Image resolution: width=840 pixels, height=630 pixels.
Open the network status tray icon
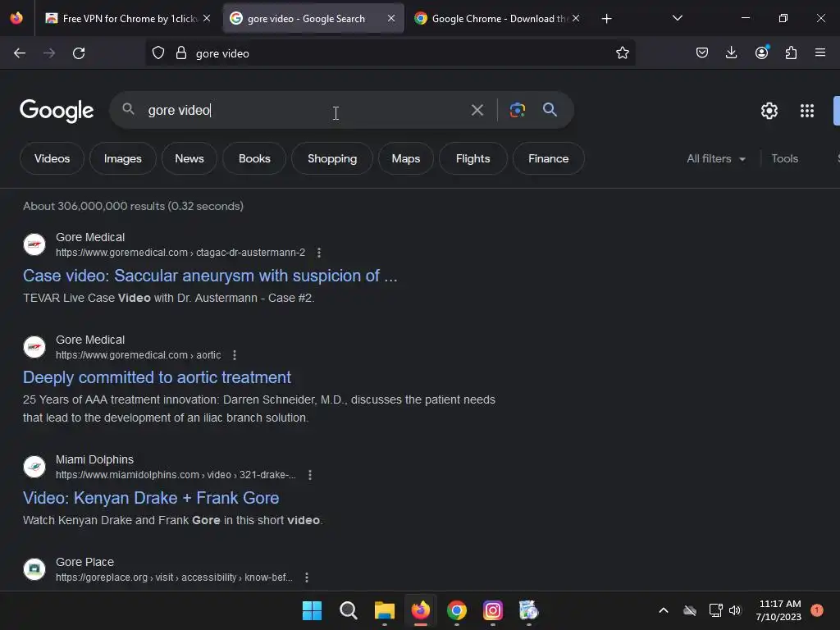click(715, 610)
